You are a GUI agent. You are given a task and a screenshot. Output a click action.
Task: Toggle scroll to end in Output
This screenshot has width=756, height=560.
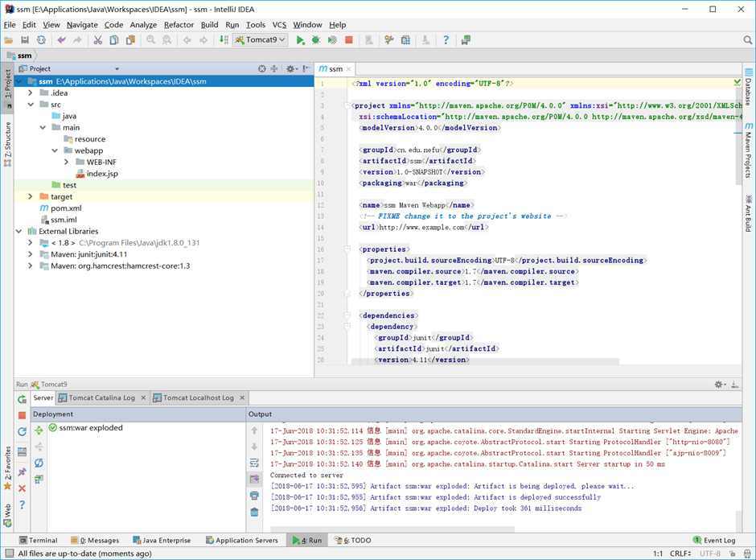click(x=255, y=479)
